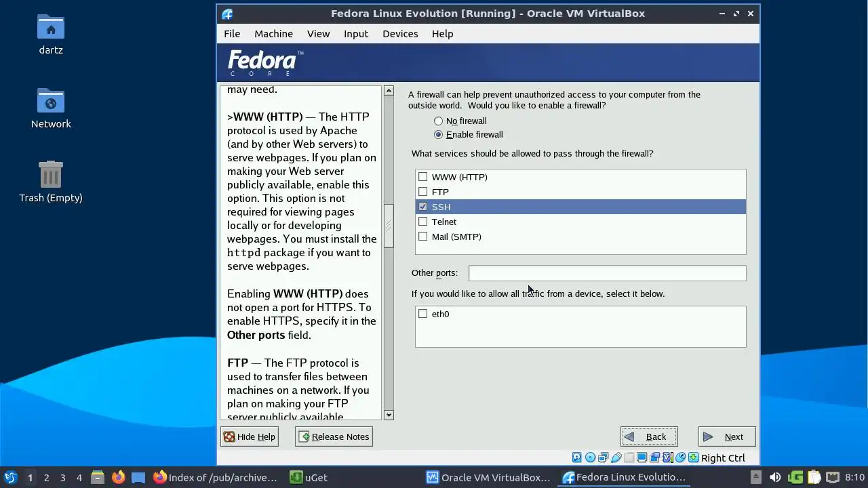Click the show desktop taskbar icon
The height and width of the screenshot is (488, 868).
[138, 477]
